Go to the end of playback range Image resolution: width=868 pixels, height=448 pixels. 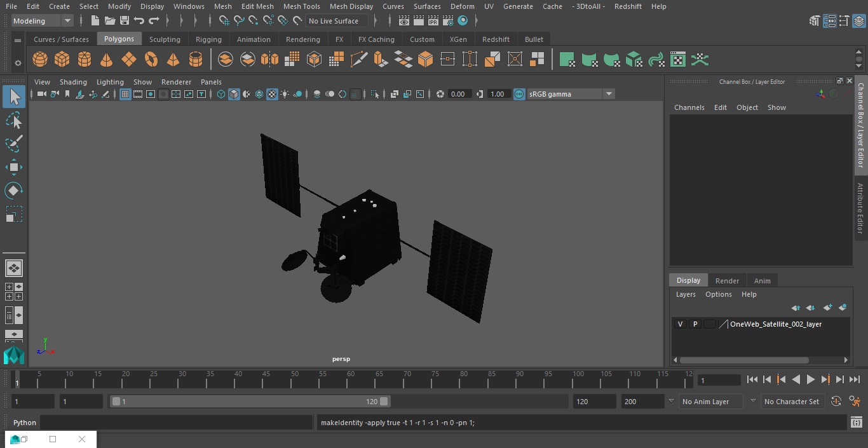855,379
